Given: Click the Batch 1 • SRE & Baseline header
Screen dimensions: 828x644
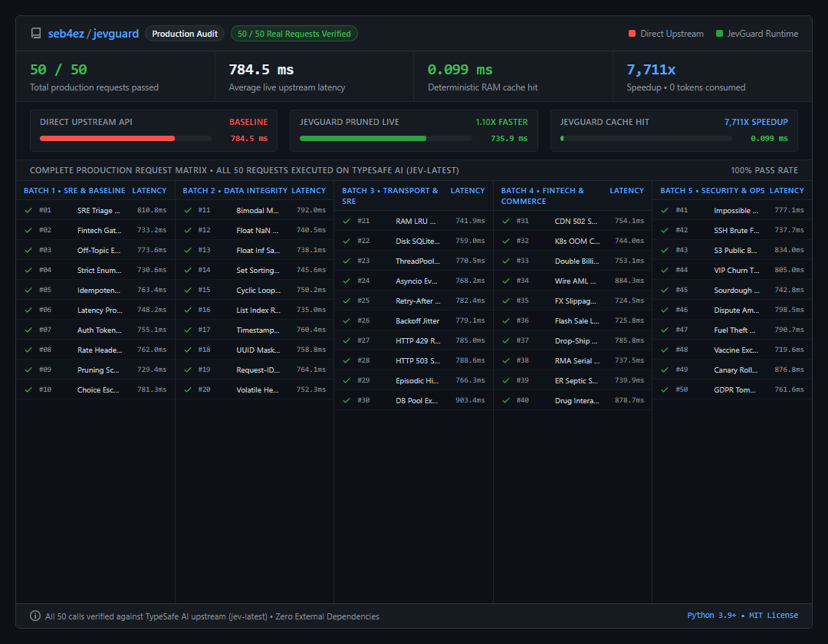Looking at the screenshot, I should [74, 191].
